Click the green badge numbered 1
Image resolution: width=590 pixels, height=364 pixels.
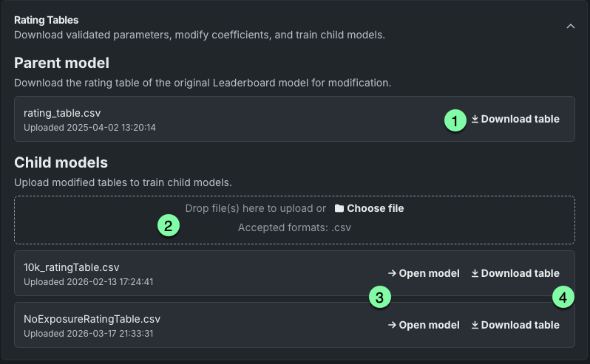click(x=455, y=120)
